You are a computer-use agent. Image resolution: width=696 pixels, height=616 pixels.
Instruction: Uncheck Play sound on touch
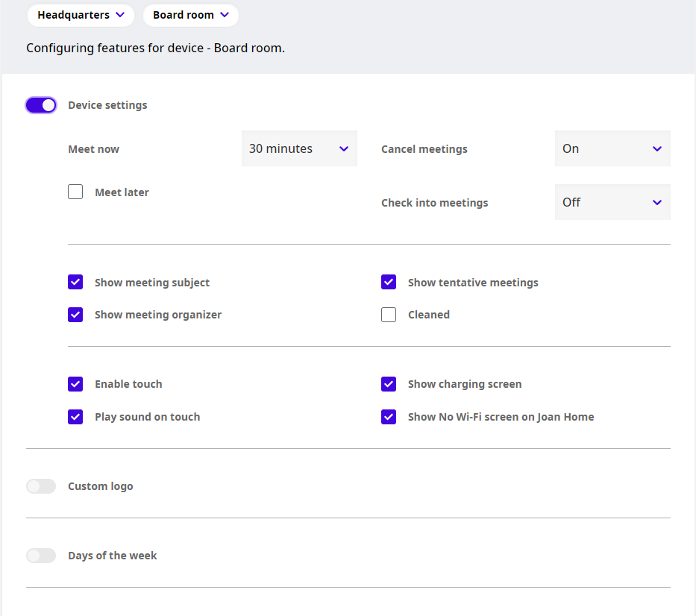coord(75,417)
